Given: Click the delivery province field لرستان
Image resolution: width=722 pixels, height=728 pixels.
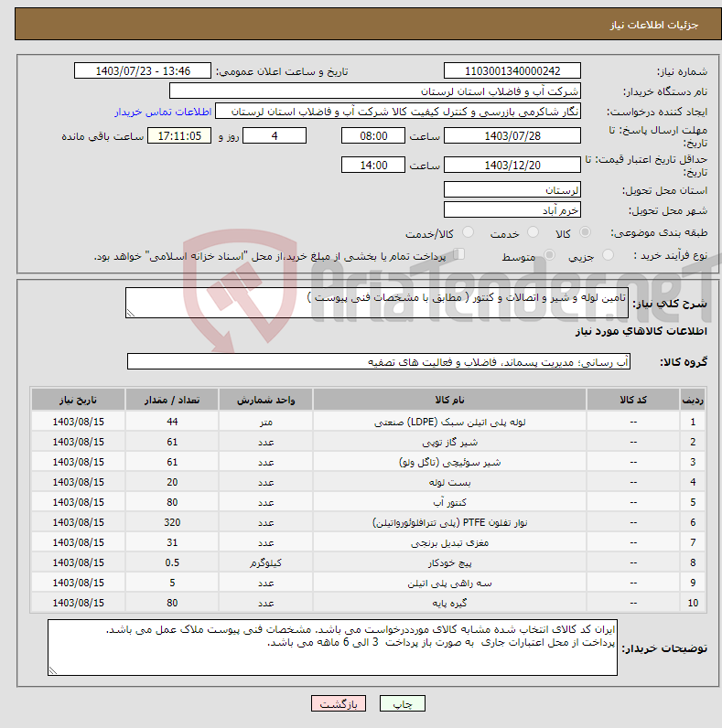Looking at the screenshot, I should click(x=512, y=189).
